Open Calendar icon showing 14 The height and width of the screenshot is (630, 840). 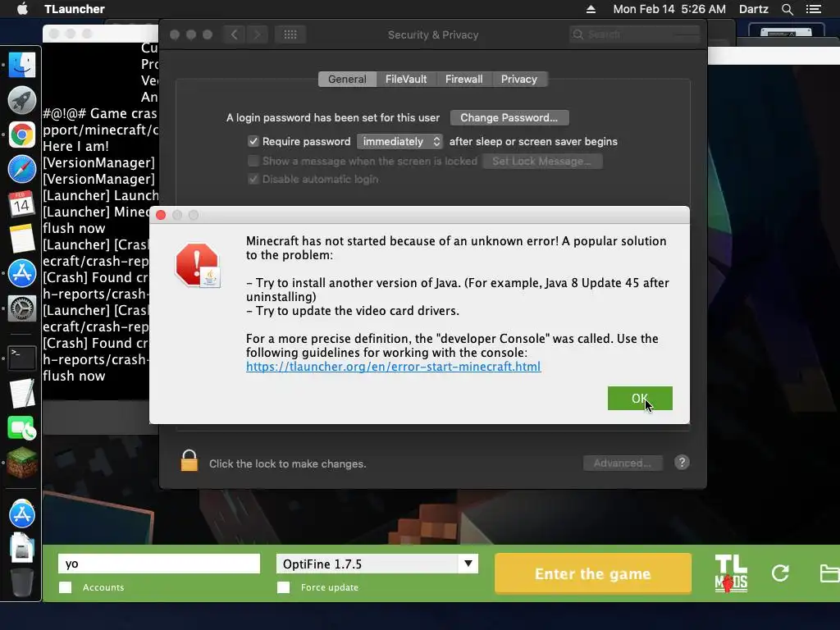22,204
